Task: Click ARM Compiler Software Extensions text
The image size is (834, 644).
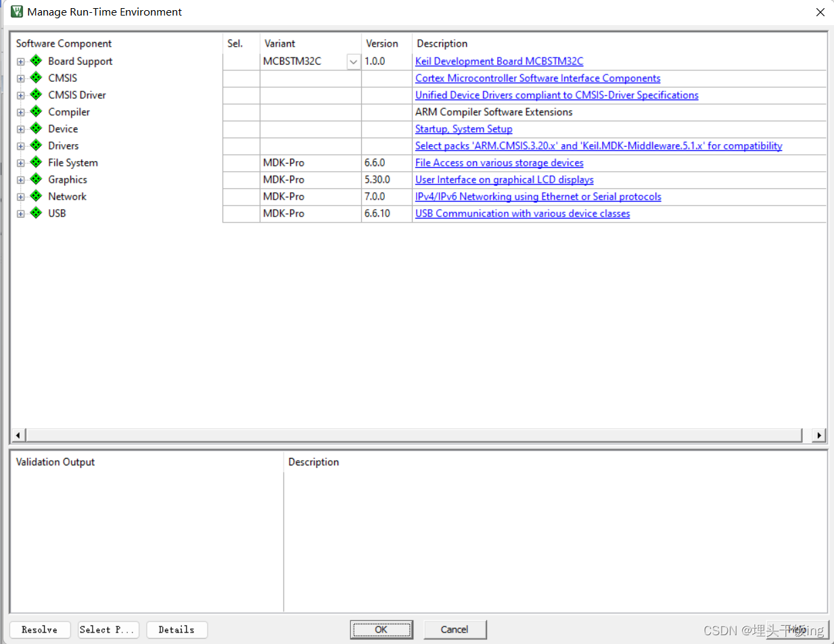Action: click(494, 112)
